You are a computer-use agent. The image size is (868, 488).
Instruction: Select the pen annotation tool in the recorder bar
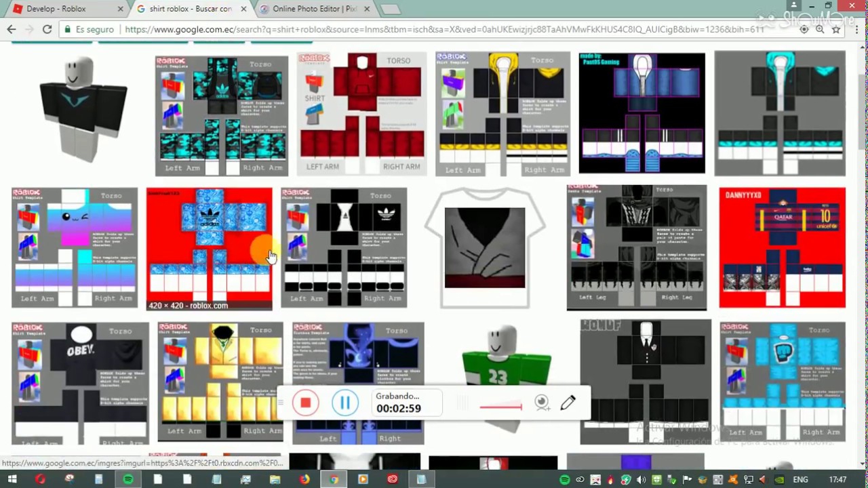pos(568,403)
